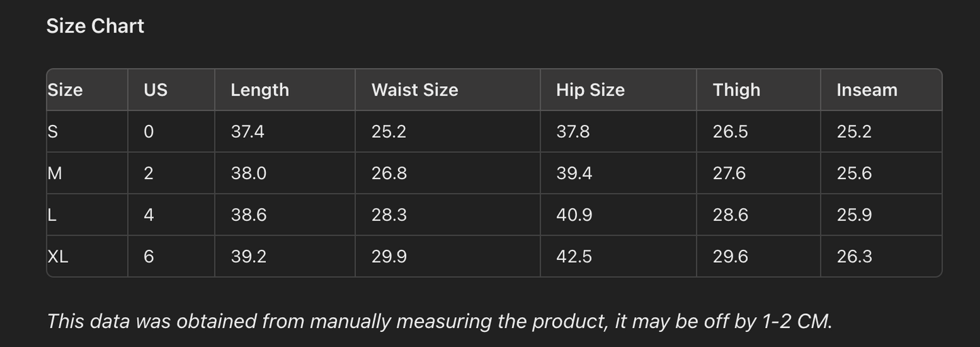Click the 29.6 thigh cell
This screenshot has width=980, height=347.
730,257
